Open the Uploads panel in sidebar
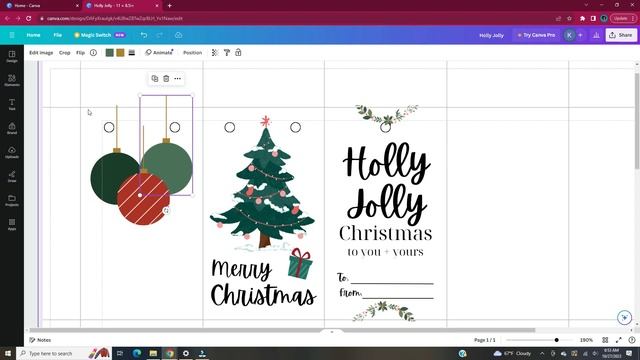Viewport: 640px width, 360px height. coord(12,152)
